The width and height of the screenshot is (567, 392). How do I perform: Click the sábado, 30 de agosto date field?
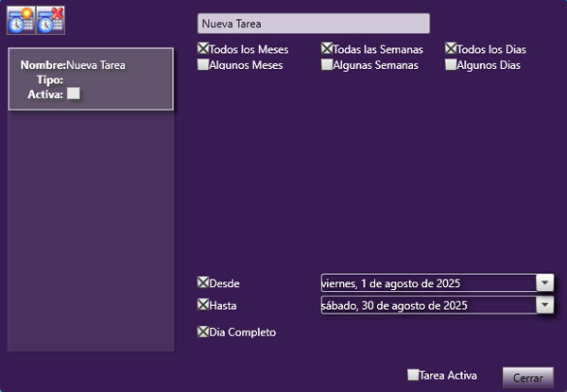(x=427, y=305)
